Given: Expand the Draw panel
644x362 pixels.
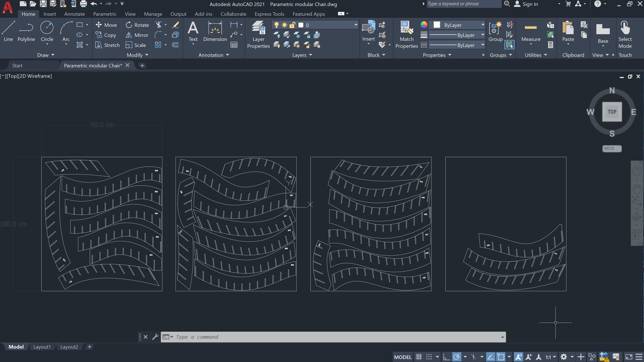Looking at the screenshot, I should [x=46, y=55].
